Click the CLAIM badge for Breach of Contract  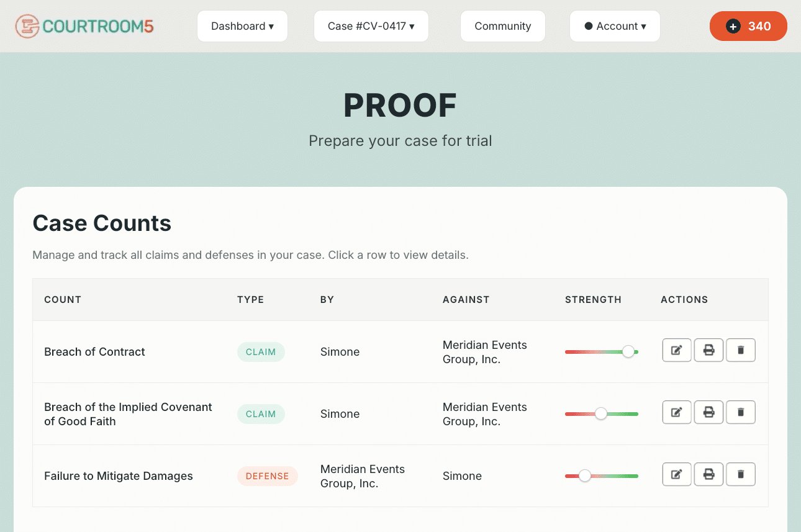(x=261, y=352)
